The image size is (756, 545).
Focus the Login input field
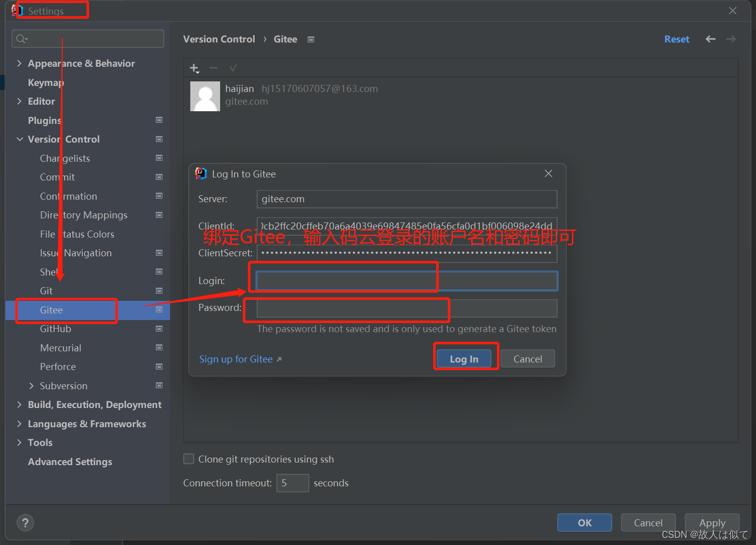(x=407, y=281)
